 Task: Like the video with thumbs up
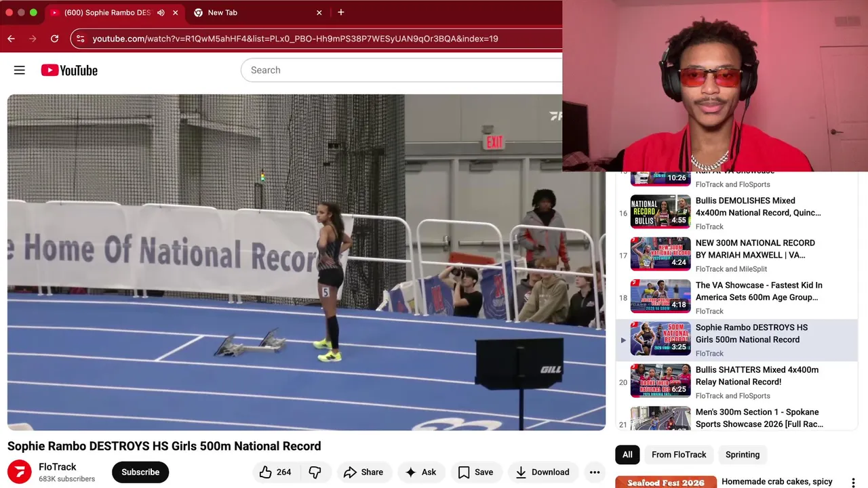[x=275, y=472]
